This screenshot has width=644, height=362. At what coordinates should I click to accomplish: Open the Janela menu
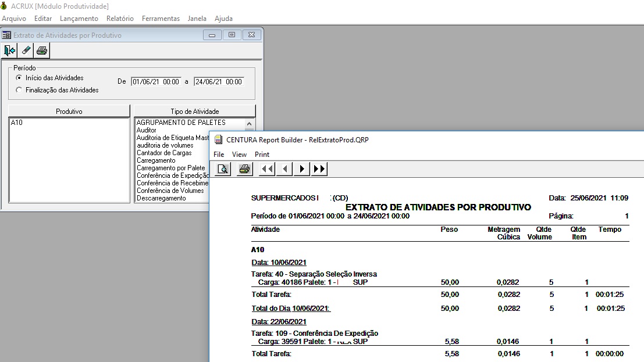pyautogui.click(x=197, y=19)
